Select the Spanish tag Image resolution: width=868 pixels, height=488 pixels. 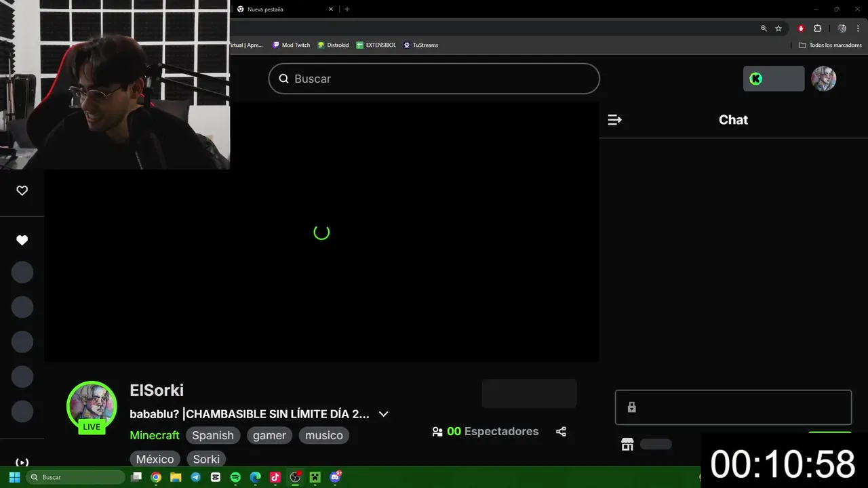(213, 435)
